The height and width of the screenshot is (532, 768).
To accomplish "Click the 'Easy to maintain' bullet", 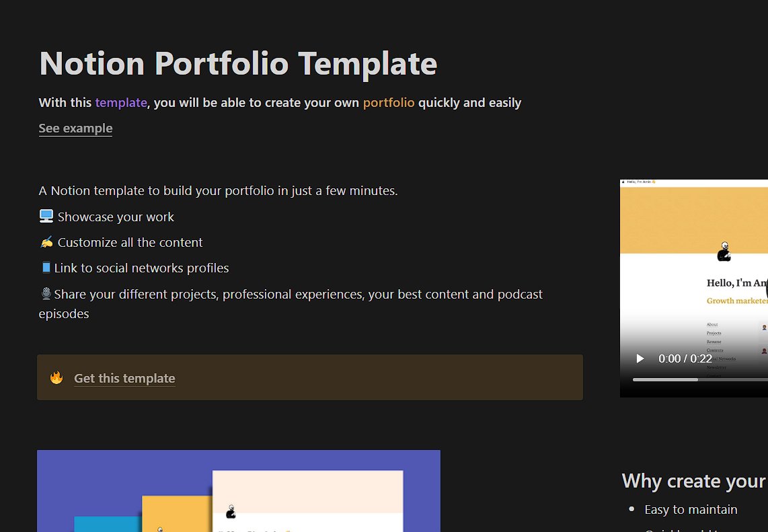I will pyautogui.click(x=691, y=509).
